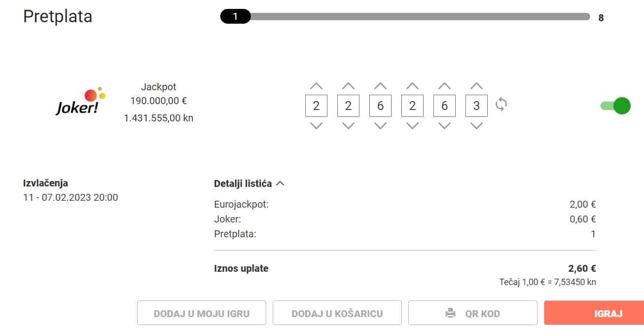The image size is (644, 329).
Task: Decrease the sixth Joker digit
Action: pyautogui.click(x=476, y=126)
